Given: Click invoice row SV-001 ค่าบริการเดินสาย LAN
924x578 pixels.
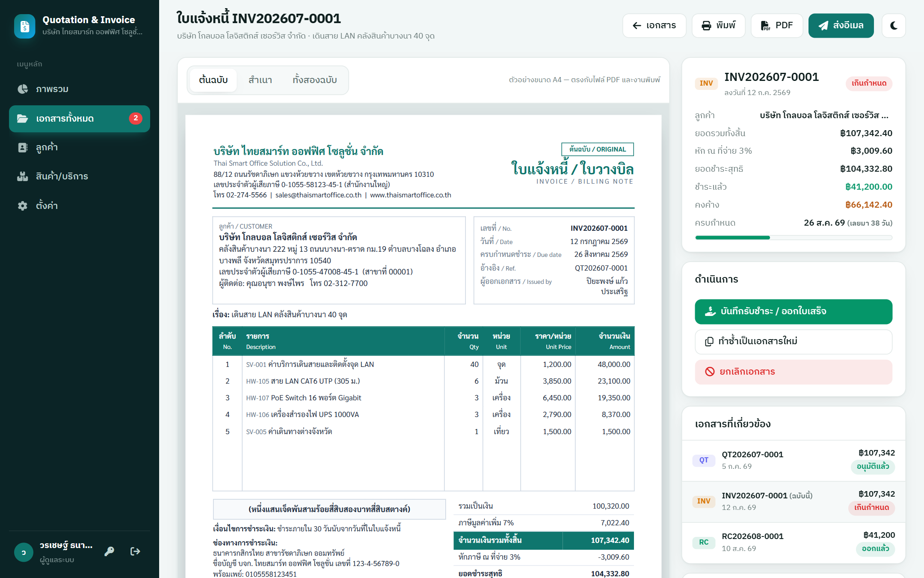Looking at the screenshot, I should 423,364.
